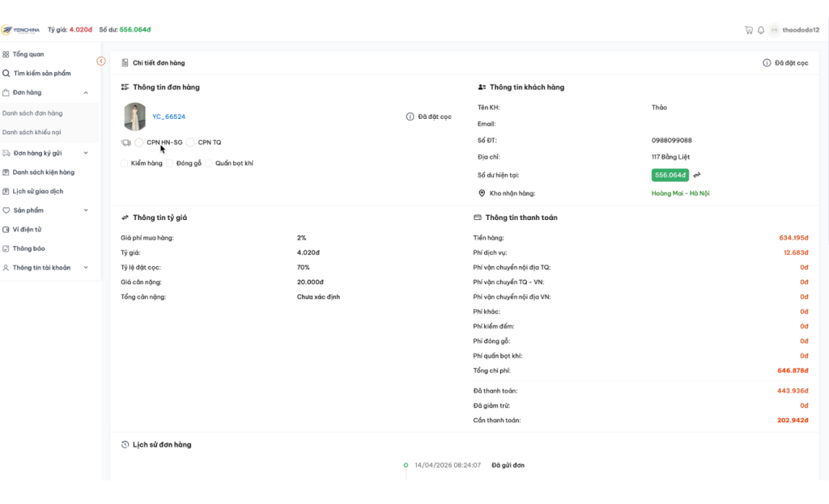Collapse the sidebar with the orange arrow

coord(101,61)
